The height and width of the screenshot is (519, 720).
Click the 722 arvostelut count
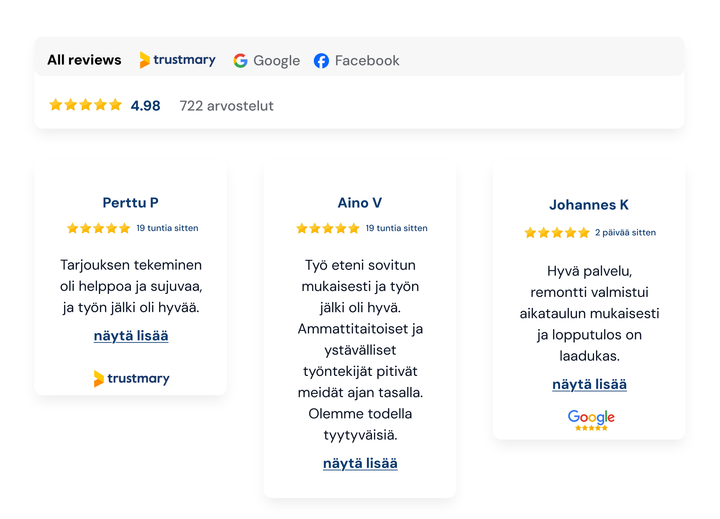point(226,105)
